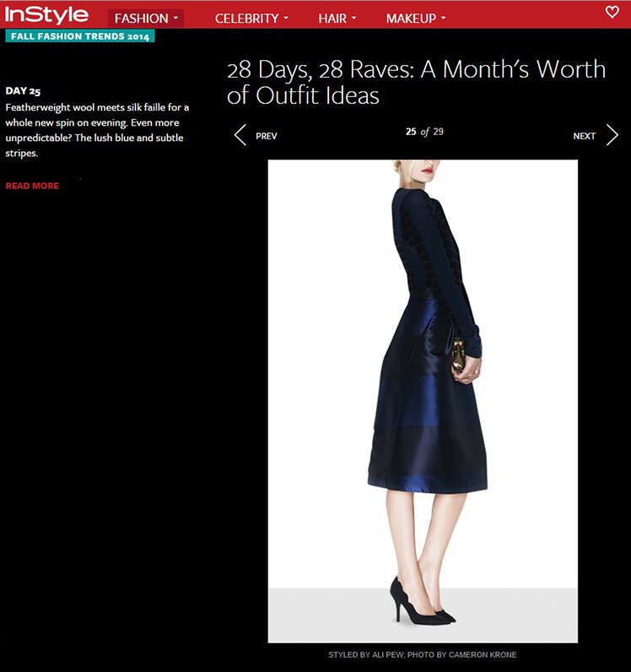
Task: Expand the Celebrity dropdown arrow
Action: coord(286,18)
